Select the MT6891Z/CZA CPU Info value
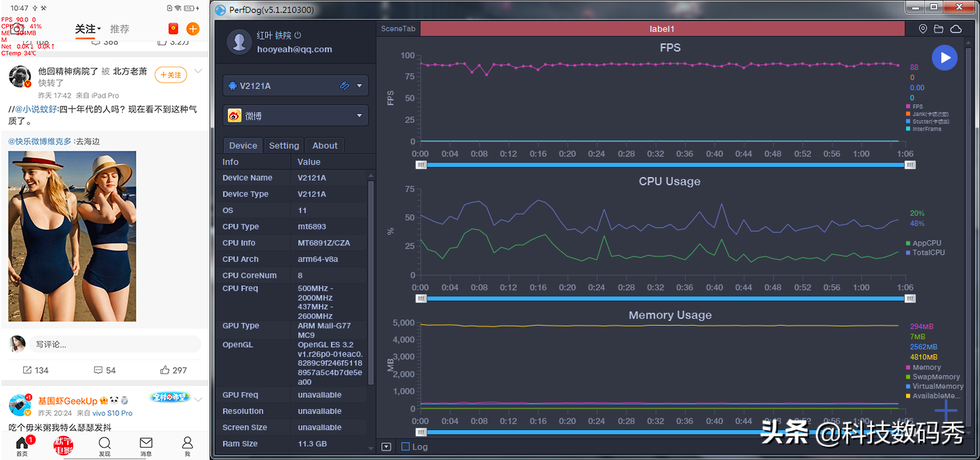The height and width of the screenshot is (460, 980). [324, 243]
